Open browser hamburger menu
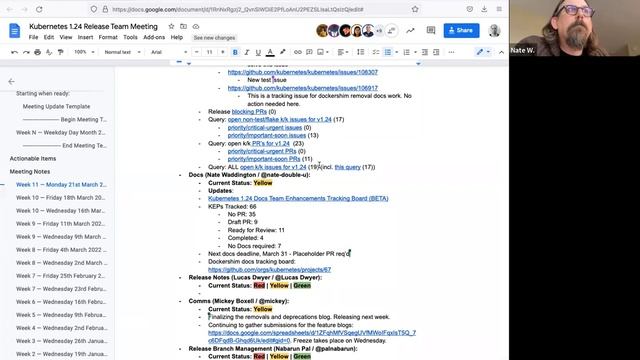The image size is (640, 360). (499, 9)
